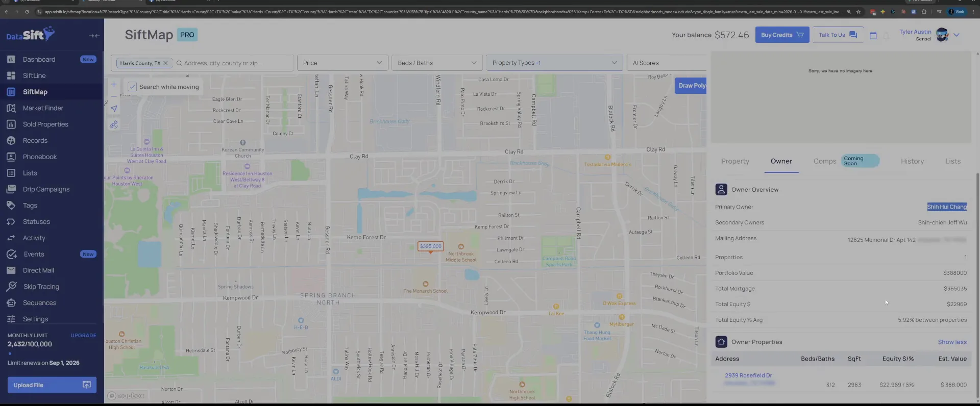The image size is (980, 406).
Task: Open Phonebook via its contact icon
Action: (x=11, y=157)
